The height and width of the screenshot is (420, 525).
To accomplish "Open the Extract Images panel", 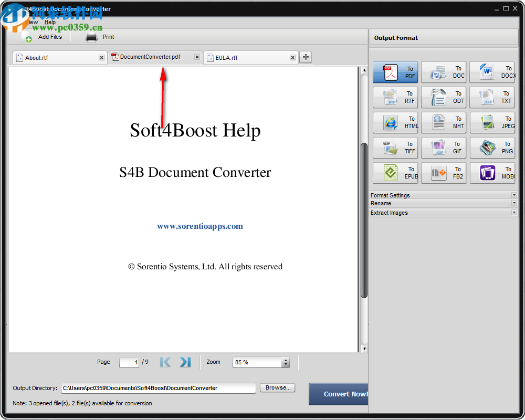I will (x=444, y=213).
